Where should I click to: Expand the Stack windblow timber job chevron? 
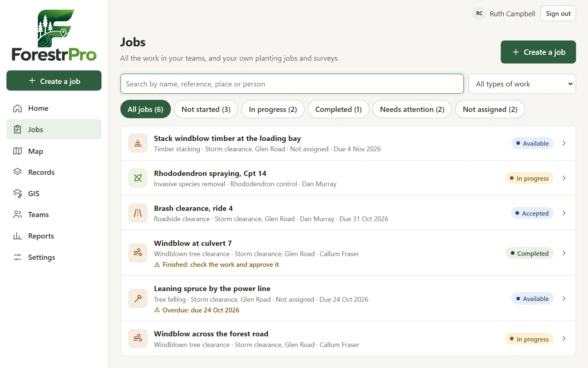click(564, 143)
